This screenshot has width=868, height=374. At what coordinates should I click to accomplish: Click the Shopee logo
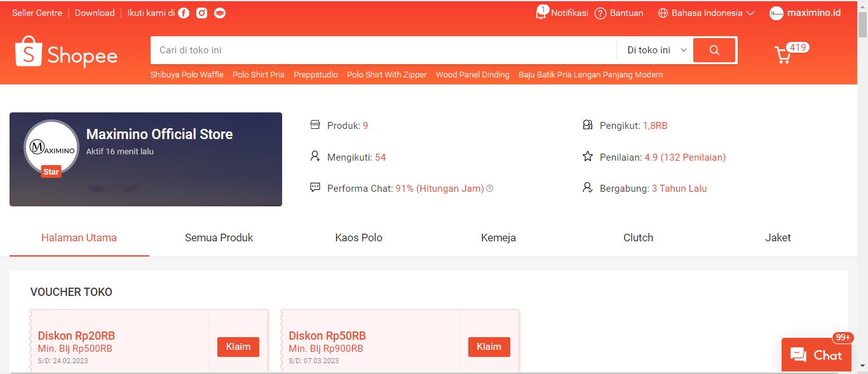(66, 52)
